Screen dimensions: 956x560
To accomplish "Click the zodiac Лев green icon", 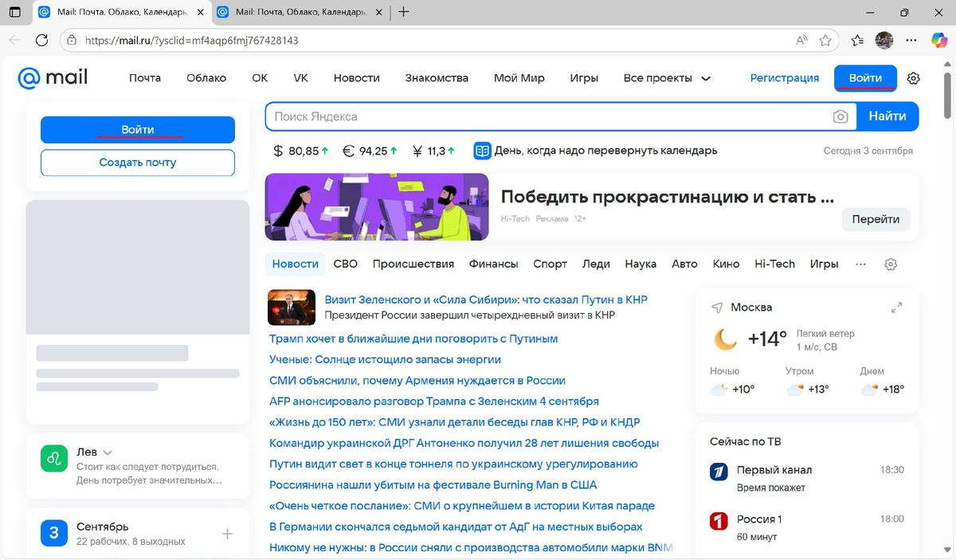I will 53,459.
